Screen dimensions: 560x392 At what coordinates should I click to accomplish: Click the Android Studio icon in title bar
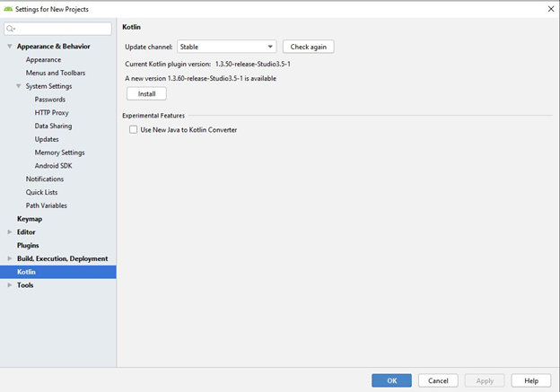point(8,9)
